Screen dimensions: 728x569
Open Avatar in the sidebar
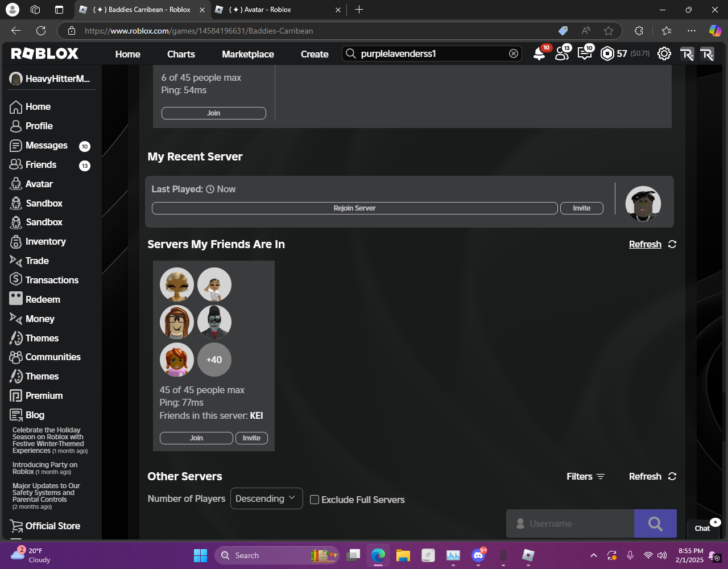point(32,184)
